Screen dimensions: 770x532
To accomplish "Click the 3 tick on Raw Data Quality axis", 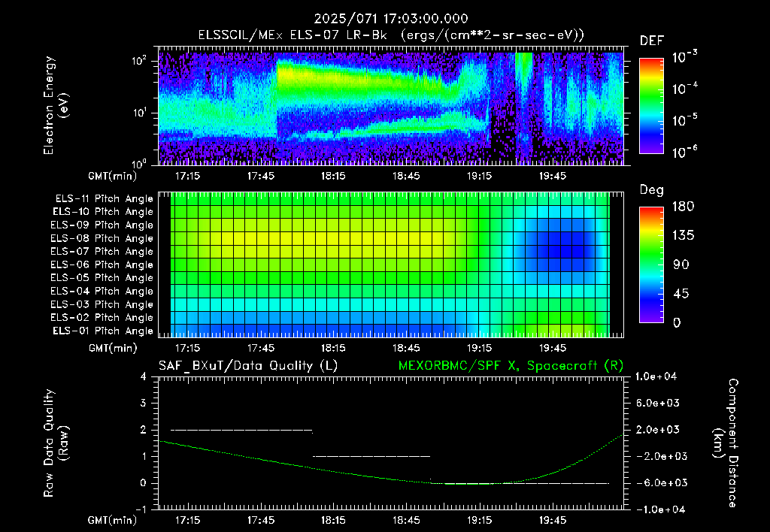I will pos(143,403).
